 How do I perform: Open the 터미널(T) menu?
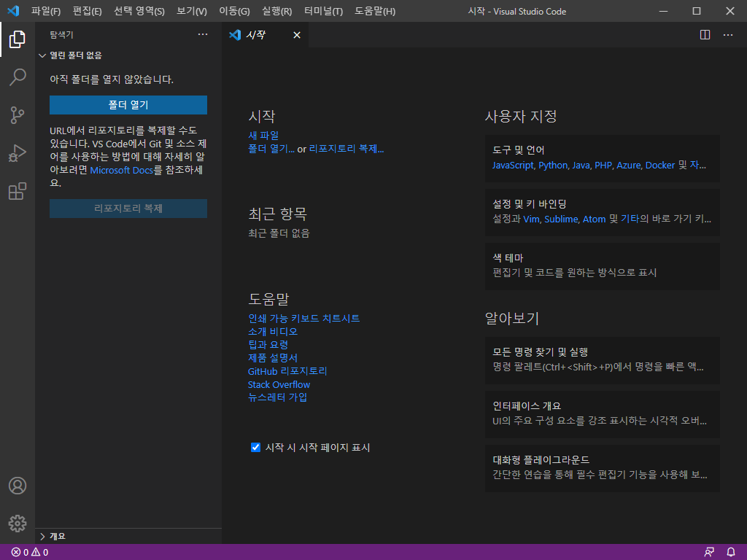pos(323,11)
